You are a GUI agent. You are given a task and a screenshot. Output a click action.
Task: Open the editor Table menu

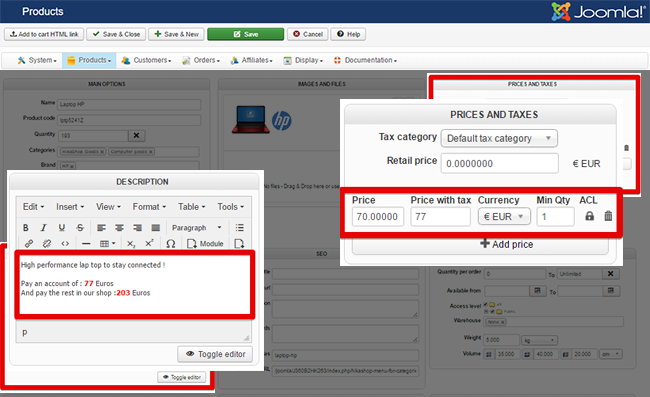point(192,206)
